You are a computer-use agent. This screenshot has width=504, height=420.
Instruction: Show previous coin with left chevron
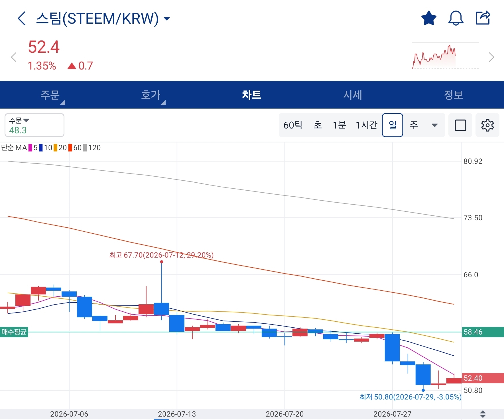[x=14, y=57]
